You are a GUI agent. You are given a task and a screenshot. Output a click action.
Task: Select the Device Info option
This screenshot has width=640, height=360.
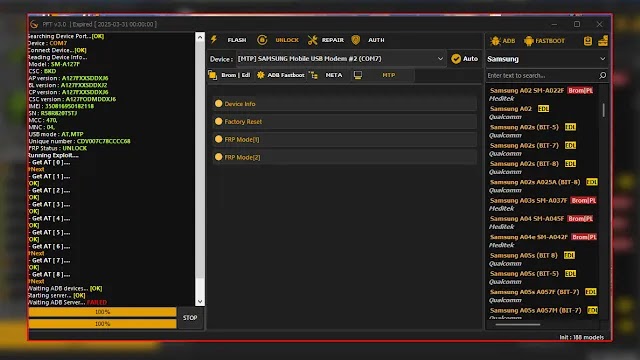[x=344, y=104]
